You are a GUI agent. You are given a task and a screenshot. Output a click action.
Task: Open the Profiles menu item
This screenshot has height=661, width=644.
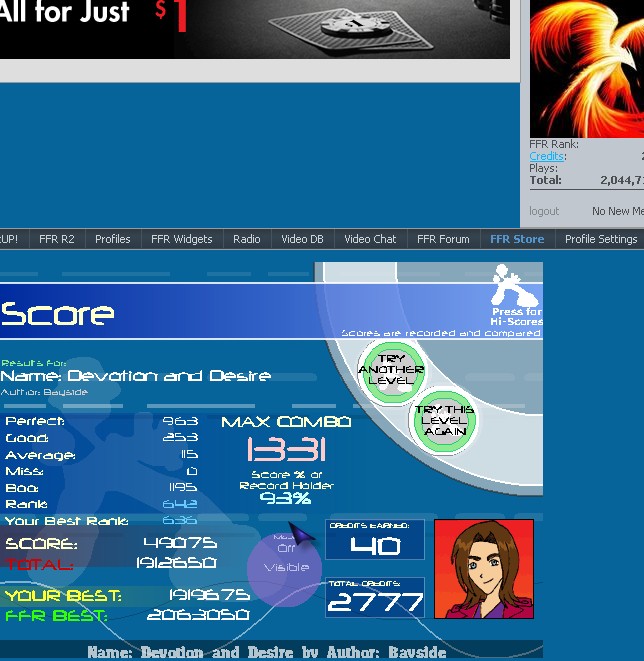coord(113,239)
